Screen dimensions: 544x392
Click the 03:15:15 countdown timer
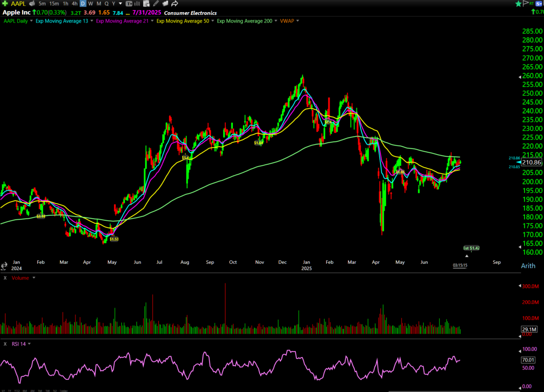[x=460, y=265]
